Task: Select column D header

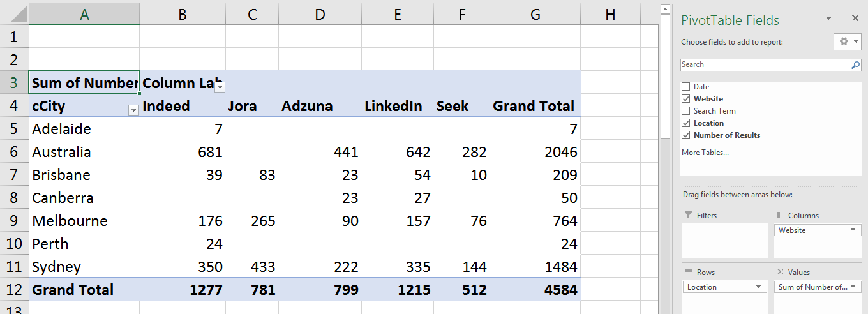Action: 320,14
